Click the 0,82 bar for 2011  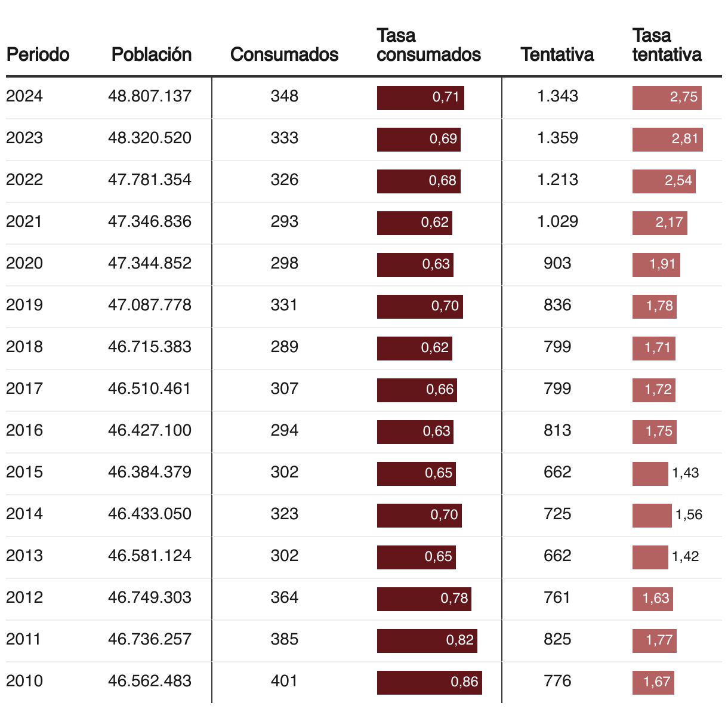tap(427, 640)
